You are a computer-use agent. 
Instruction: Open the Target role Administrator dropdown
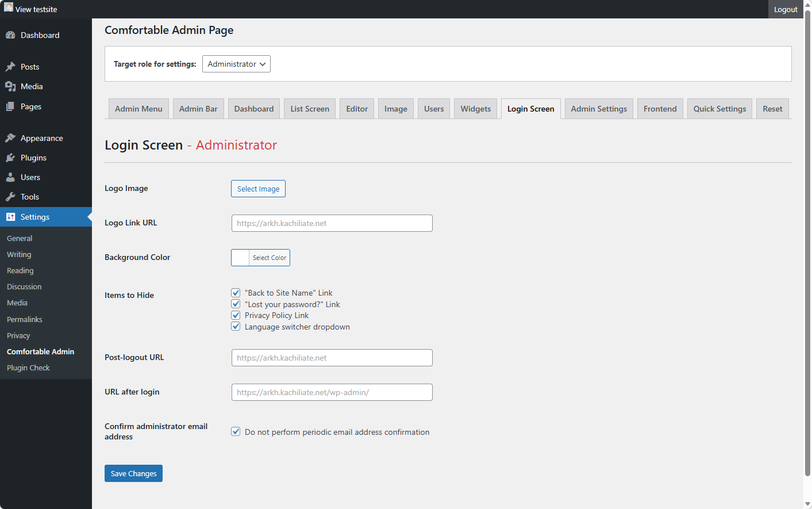[236, 64]
